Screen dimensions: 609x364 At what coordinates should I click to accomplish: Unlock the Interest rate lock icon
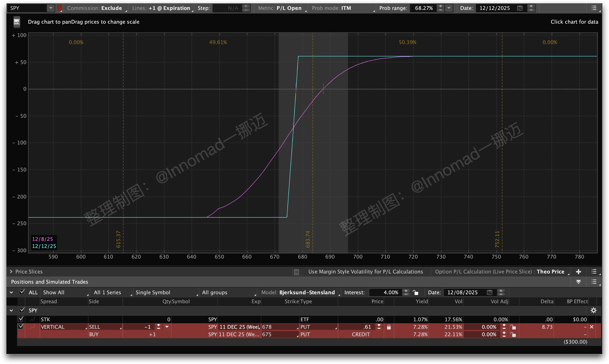pyautogui.click(x=416, y=292)
